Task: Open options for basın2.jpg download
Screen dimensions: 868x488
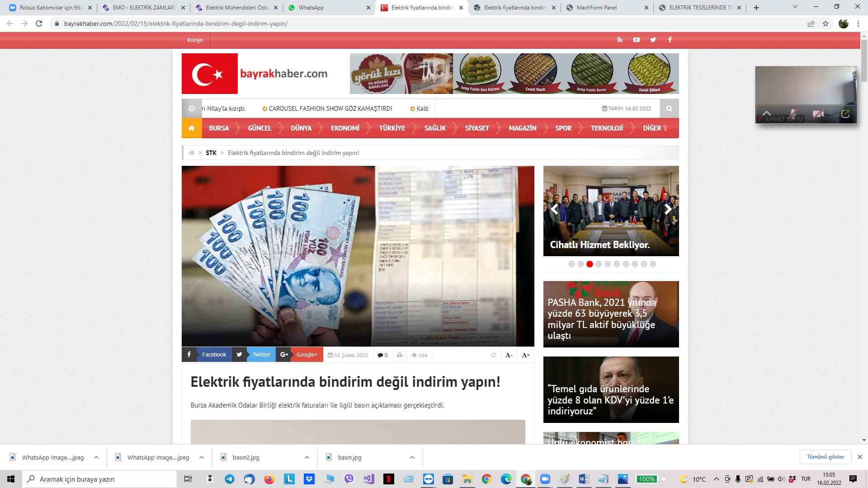Action: pos(307,457)
